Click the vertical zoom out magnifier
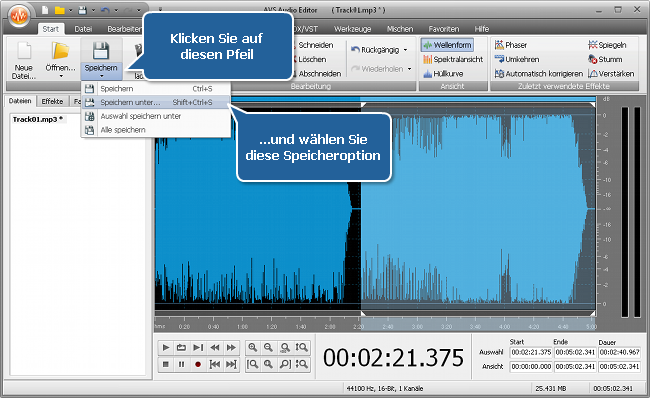This screenshot has height=398, width=650. point(301,364)
